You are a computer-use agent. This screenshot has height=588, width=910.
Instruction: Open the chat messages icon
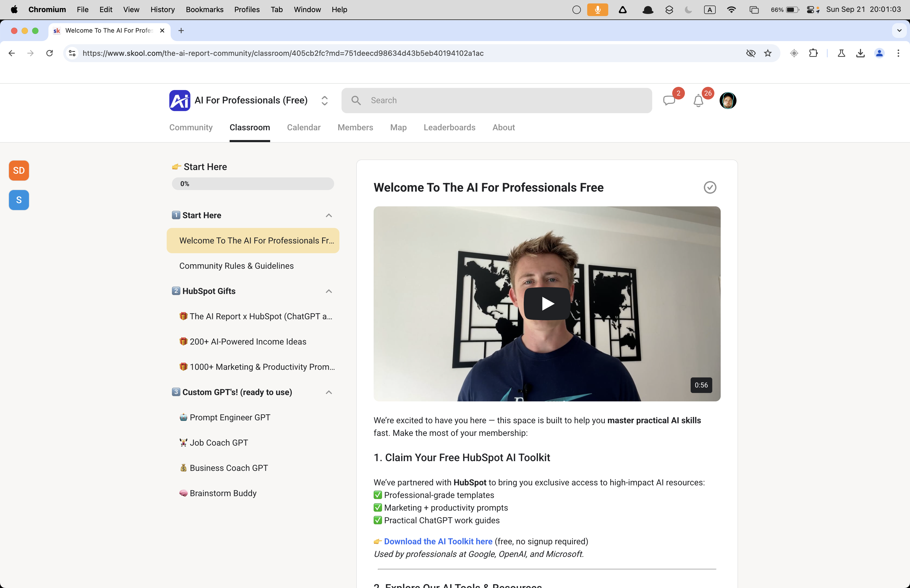pos(669,101)
